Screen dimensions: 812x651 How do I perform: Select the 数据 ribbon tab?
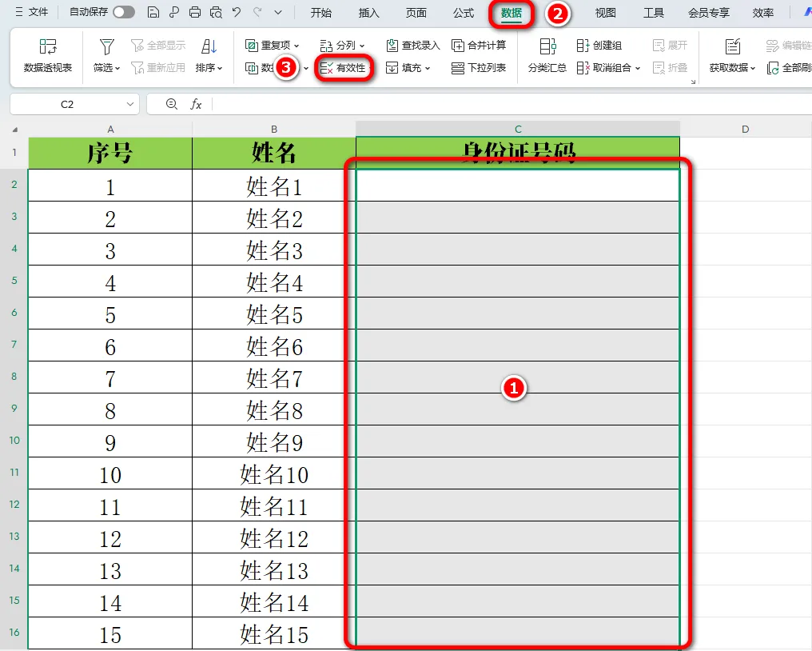[x=511, y=13]
